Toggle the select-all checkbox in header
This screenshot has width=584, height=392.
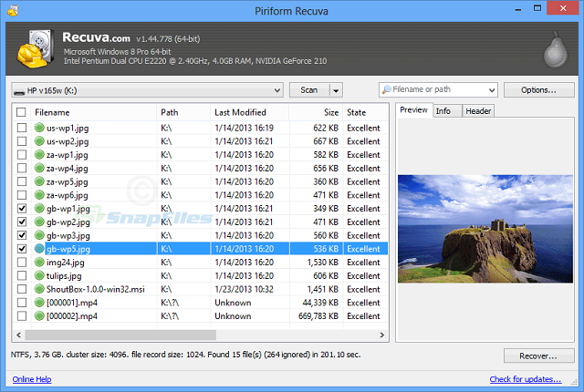[22, 112]
